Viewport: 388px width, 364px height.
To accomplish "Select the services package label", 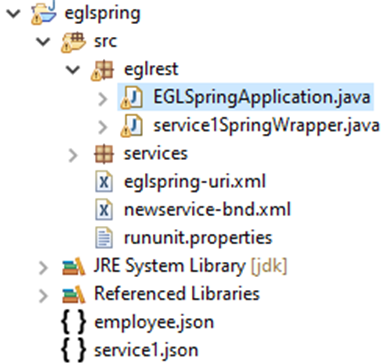I will click(156, 154).
